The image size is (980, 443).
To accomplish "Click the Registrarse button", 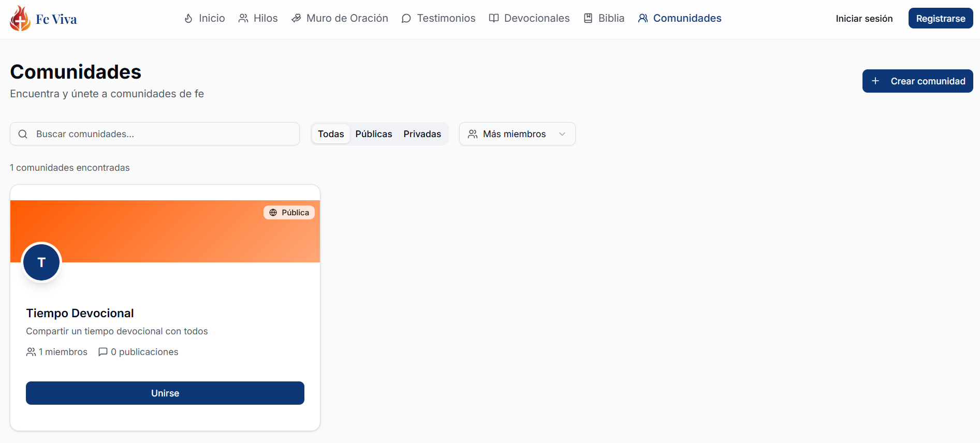I will coord(941,18).
